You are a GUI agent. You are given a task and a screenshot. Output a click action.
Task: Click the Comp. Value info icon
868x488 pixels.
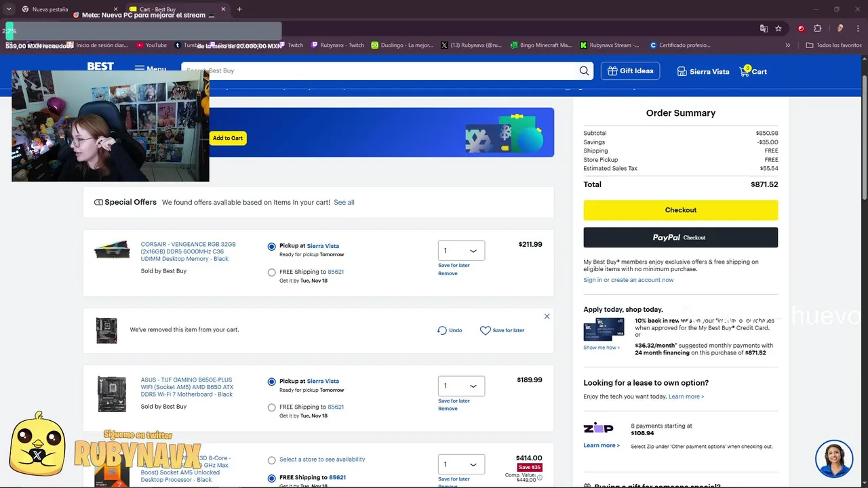[x=540, y=477]
